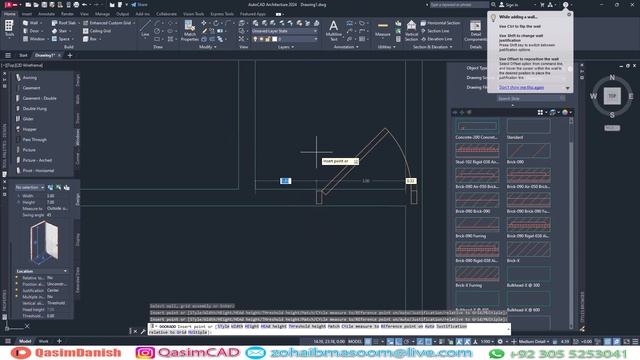This screenshot has height=360, width=640.
Task: Switch to the Model layout tab
Action: click(25, 341)
